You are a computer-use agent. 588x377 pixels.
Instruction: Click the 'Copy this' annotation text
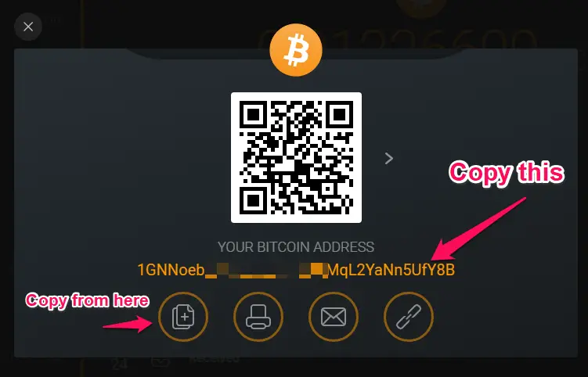coord(507,172)
